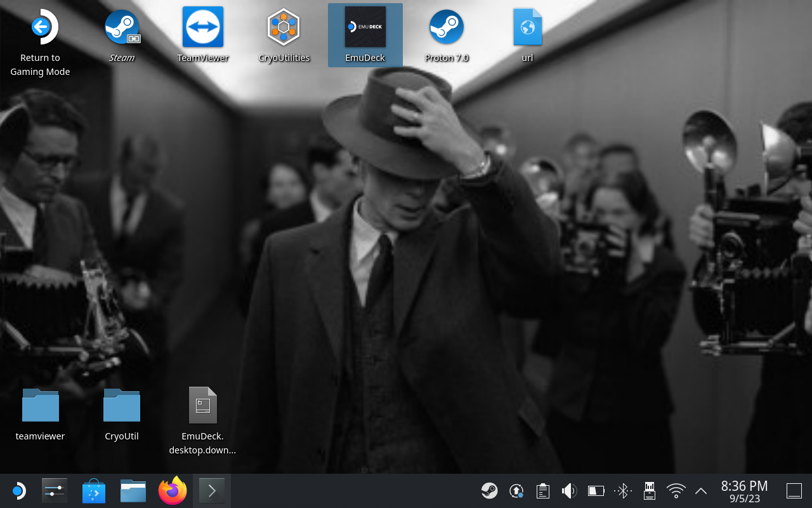Screen dimensions: 812x508
Task: Open the application launcher menu
Action: (18, 491)
